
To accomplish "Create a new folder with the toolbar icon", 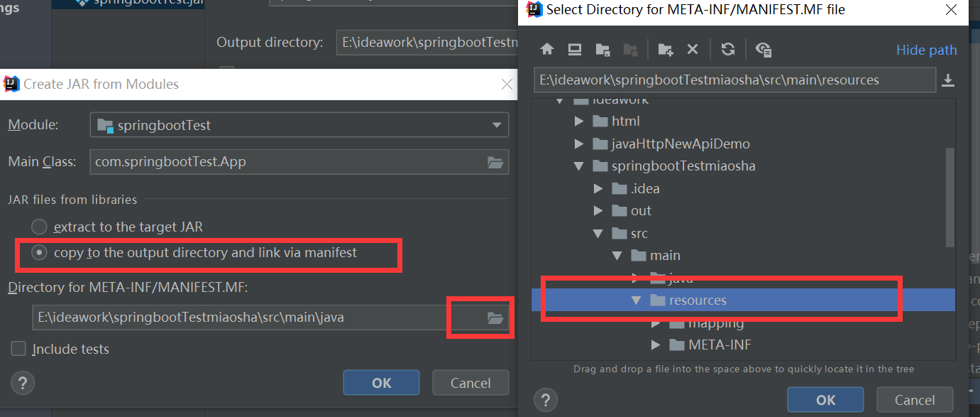I will (665, 49).
